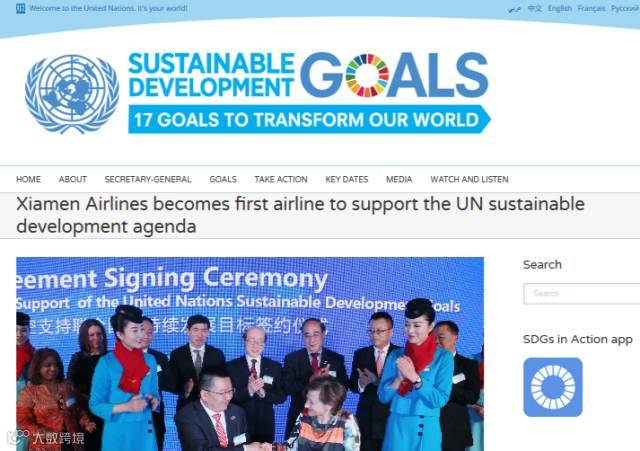
Task: Switch language to Chinese 中文
Action: click(x=534, y=8)
